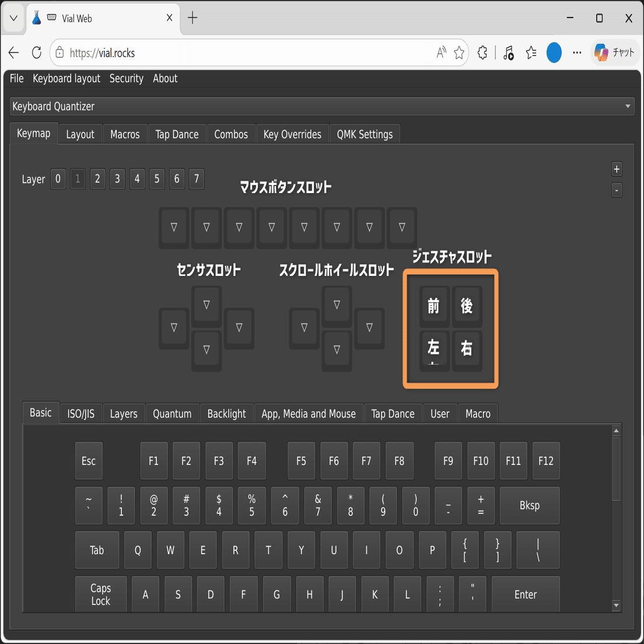Select the scroll wheel slot right key
The width and height of the screenshot is (644, 644).
click(x=369, y=327)
